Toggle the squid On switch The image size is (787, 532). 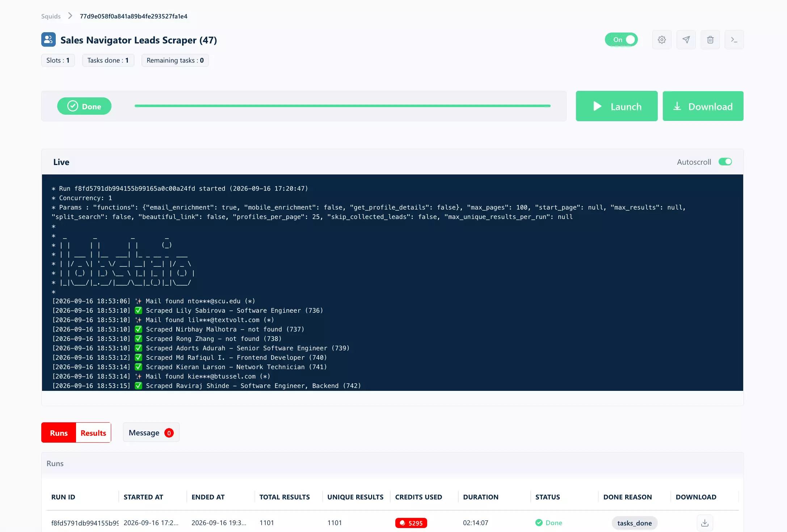click(621, 40)
